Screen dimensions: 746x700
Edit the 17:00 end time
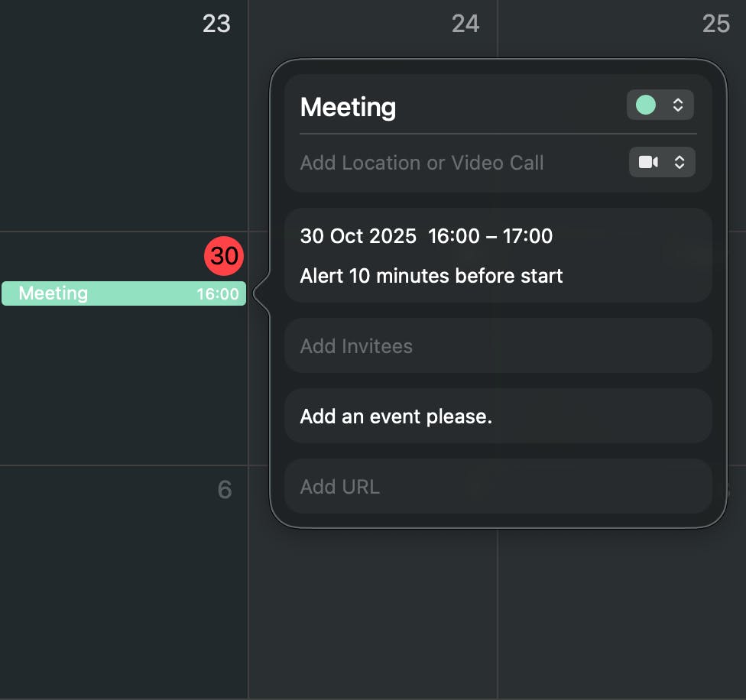(x=527, y=236)
